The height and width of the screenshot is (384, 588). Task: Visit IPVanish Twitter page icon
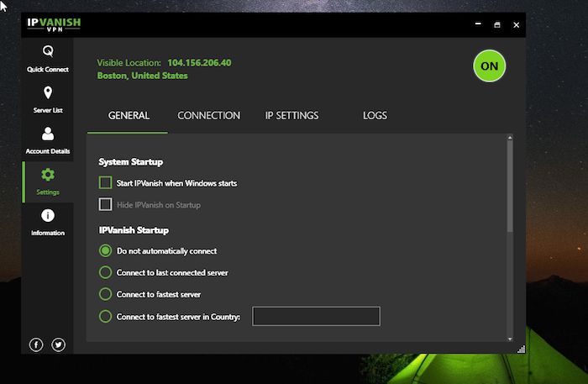59,345
